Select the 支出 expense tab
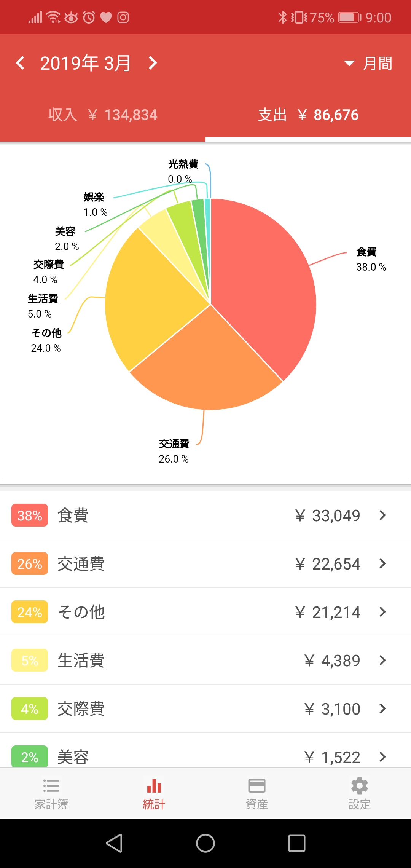This screenshot has height=868, width=411. 308,115
